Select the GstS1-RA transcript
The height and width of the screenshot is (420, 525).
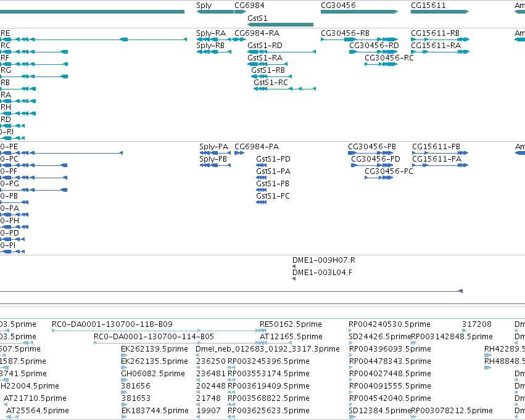click(267, 64)
